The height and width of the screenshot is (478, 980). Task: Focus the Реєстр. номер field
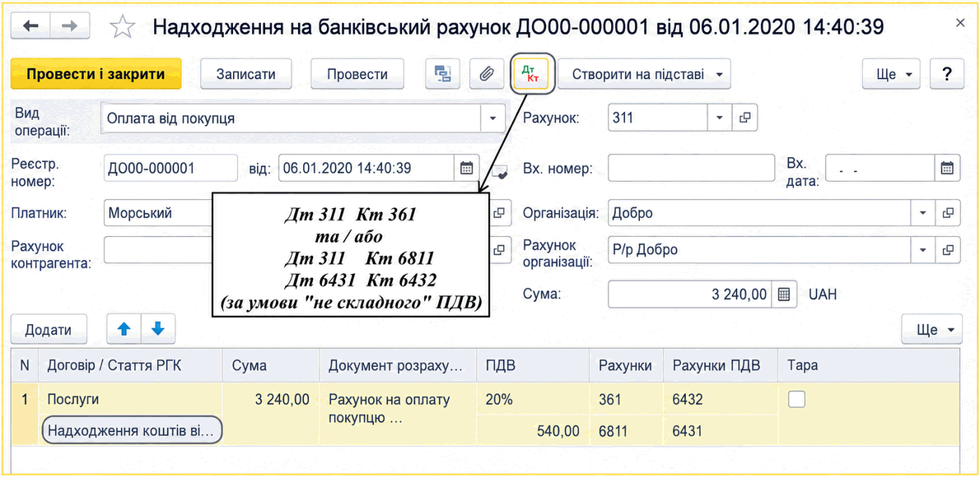pos(170,168)
